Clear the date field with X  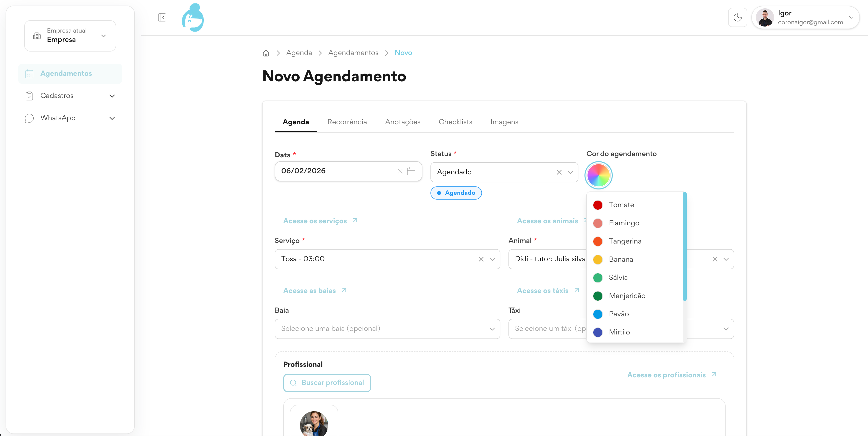400,171
